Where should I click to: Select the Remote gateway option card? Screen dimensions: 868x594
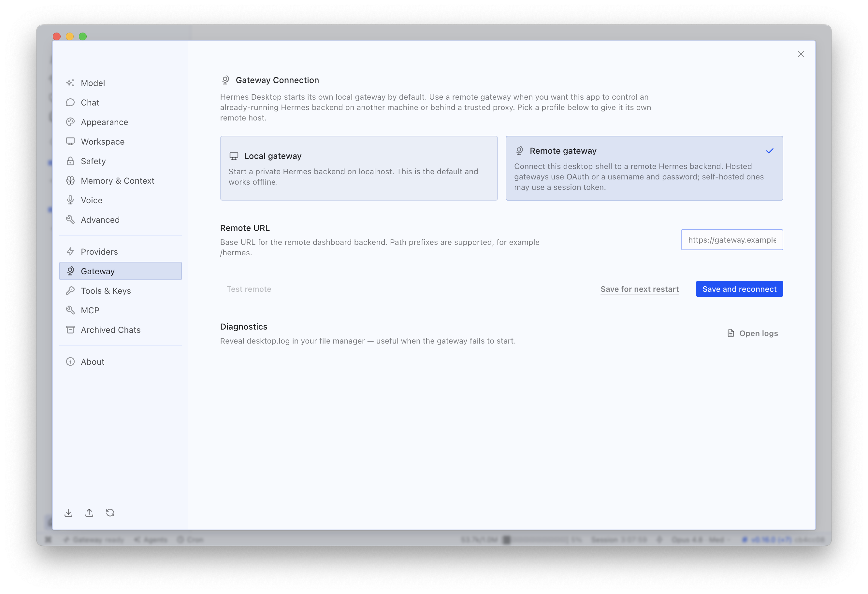point(644,168)
